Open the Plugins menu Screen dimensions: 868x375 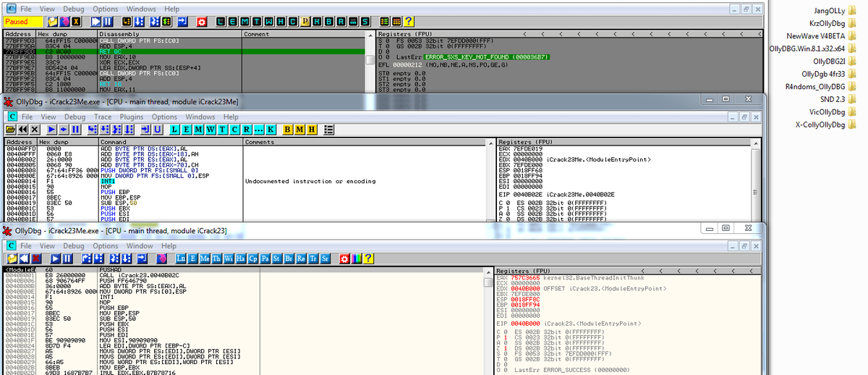[131, 117]
